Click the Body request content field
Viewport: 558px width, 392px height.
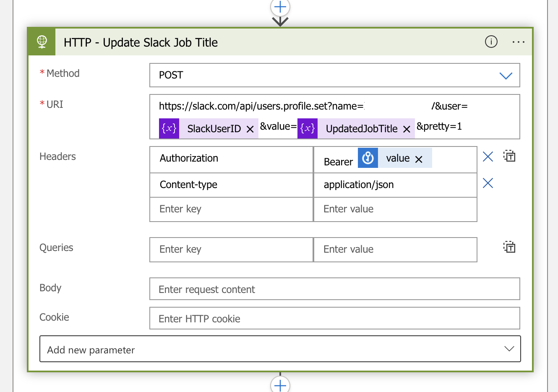coord(334,289)
